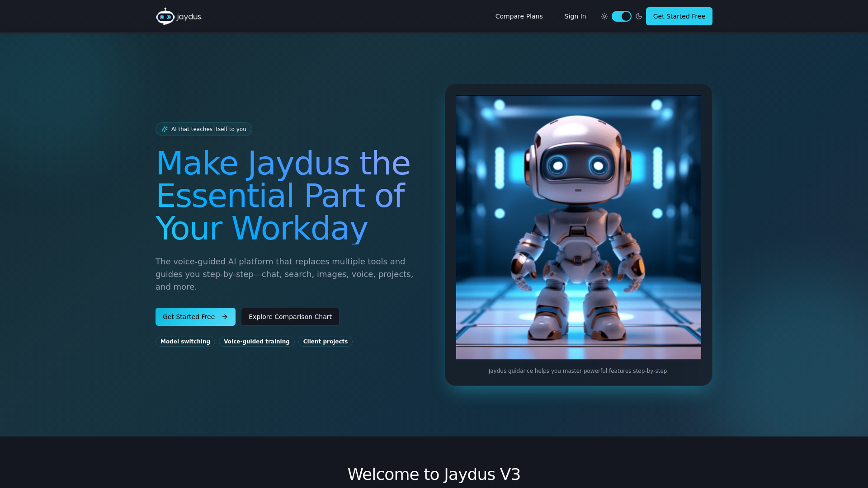The image size is (868, 488).
Task: Click the hero Get Started Free button
Action: pos(195,317)
